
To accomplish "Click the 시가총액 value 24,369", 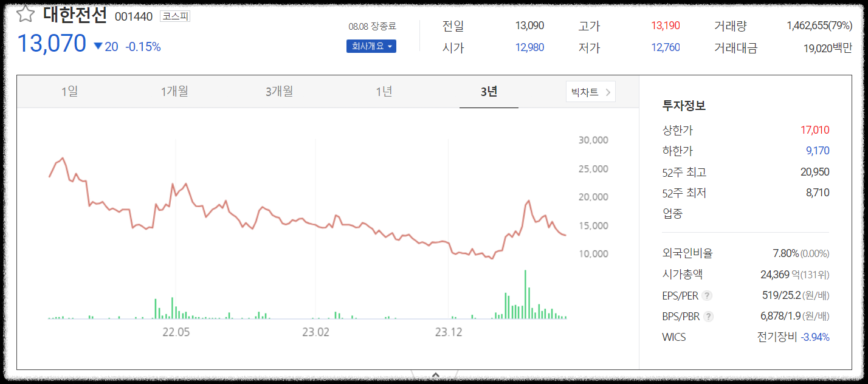I will click(775, 275).
